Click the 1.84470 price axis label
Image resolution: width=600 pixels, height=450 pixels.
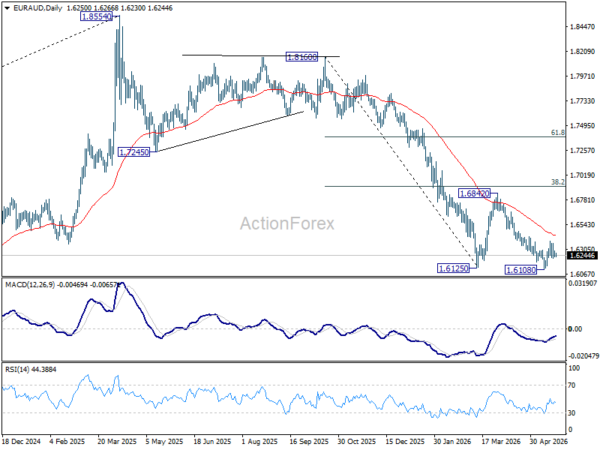click(x=582, y=26)
